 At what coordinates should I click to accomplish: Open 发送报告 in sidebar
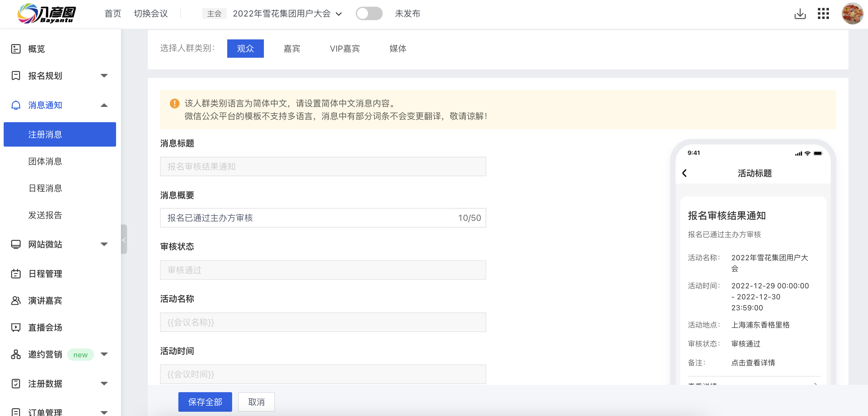click(45, 215)
